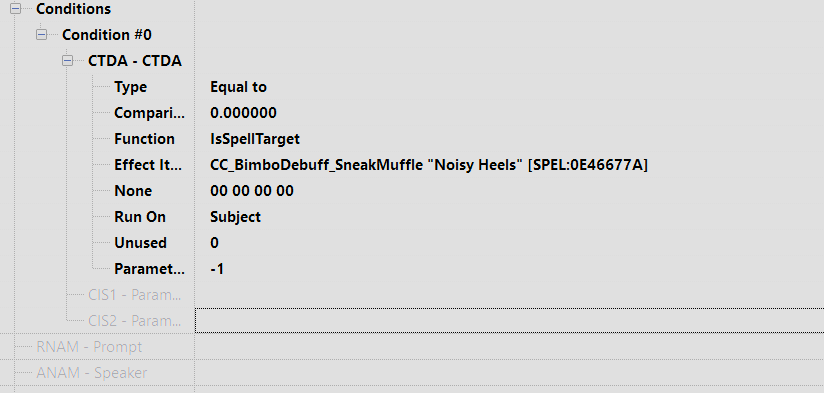Select the Parameter value -1
Viewport: 824px width, 393px height.
(217, 269)
